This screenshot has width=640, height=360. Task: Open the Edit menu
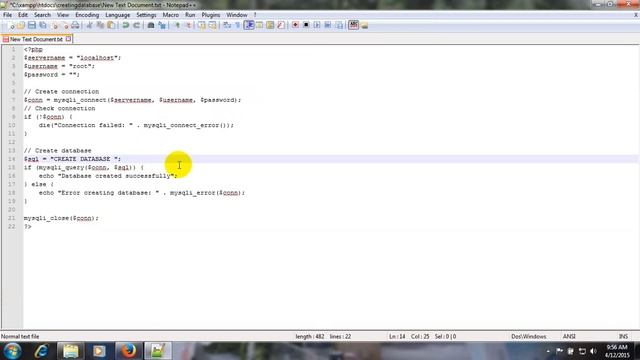pos(23,15)
